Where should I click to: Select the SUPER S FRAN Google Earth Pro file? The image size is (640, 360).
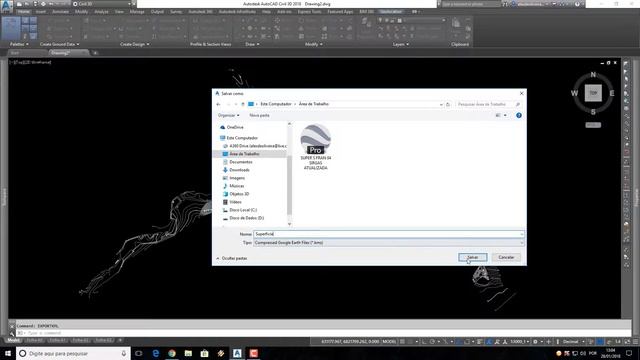[x=316, y=147]
